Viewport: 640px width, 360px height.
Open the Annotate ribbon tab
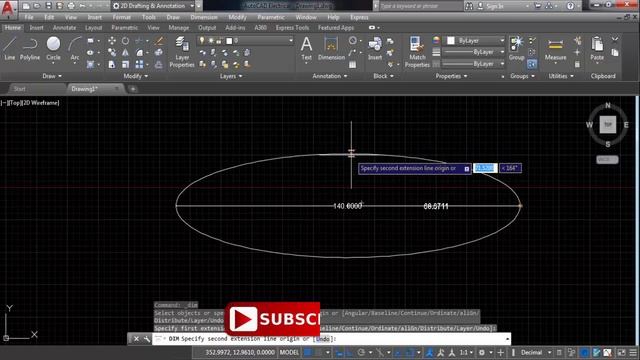click(x=64, y=28)
